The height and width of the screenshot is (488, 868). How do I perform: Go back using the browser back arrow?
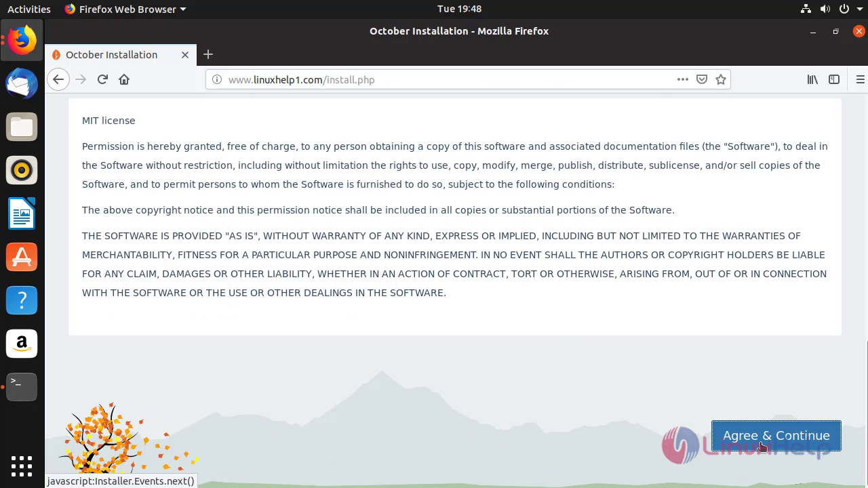click(58, 79)
